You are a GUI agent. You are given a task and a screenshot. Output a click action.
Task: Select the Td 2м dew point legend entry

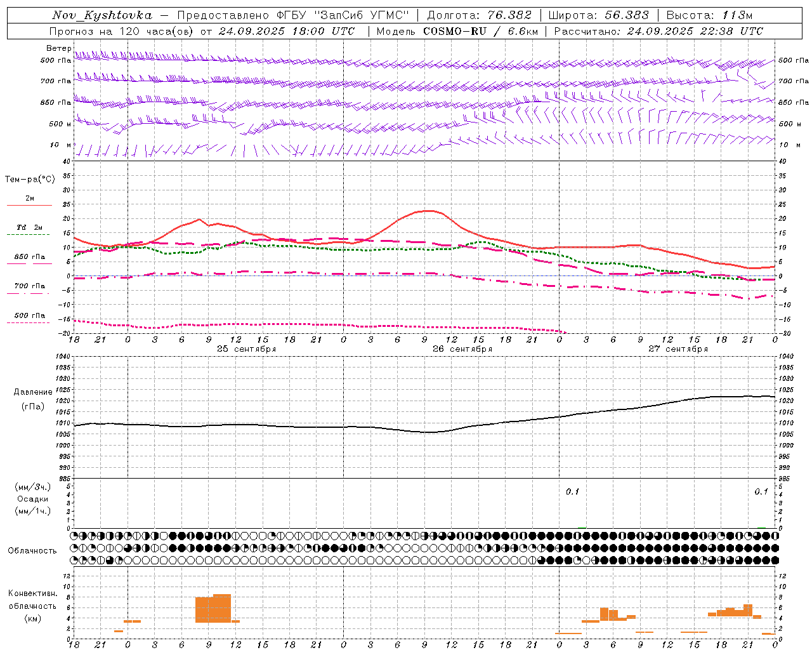29,227
